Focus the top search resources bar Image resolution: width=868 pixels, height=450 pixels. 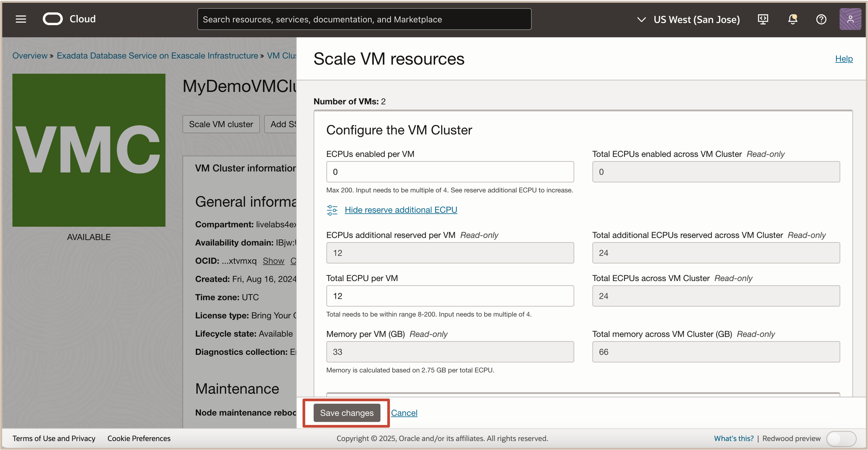(x=364, y=19)
